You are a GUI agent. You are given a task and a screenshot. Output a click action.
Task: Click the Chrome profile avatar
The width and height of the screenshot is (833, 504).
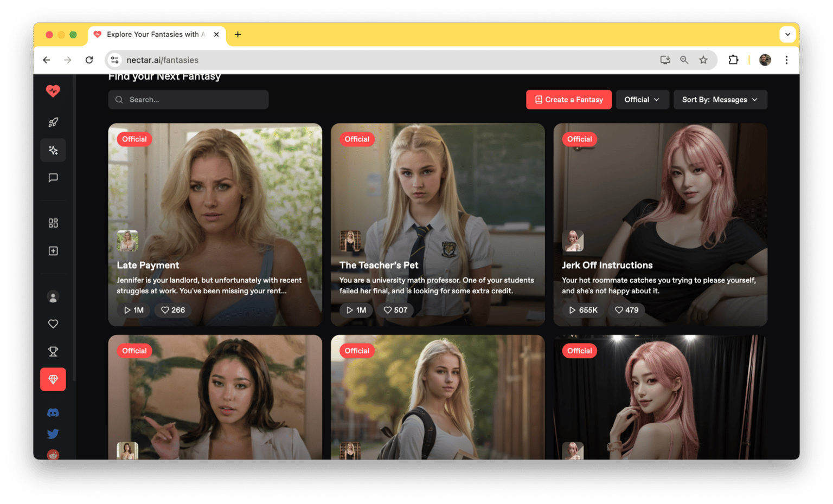click(x=765, y=60)
